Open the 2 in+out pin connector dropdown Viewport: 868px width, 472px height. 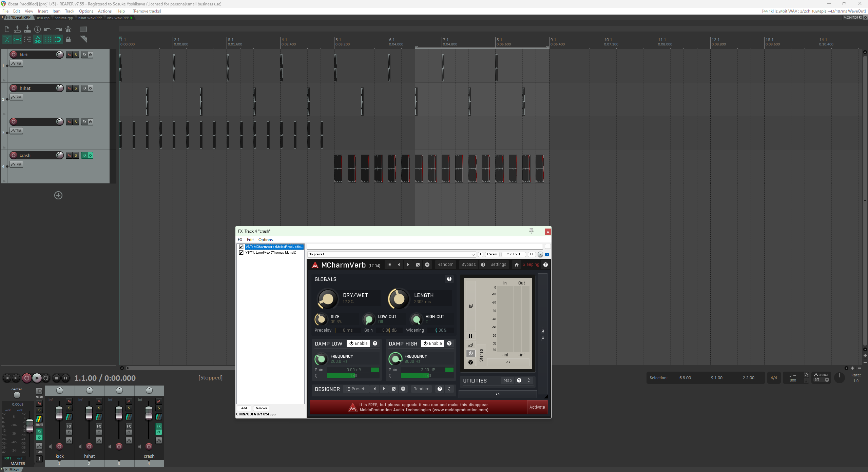pos(513,254)
